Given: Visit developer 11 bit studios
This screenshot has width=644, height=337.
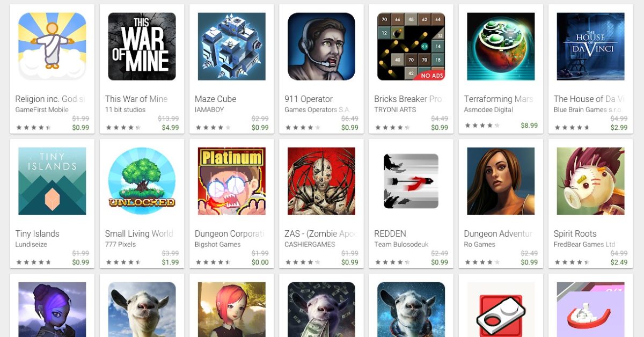Looking at the screenshot, I should tap(125, 109).
